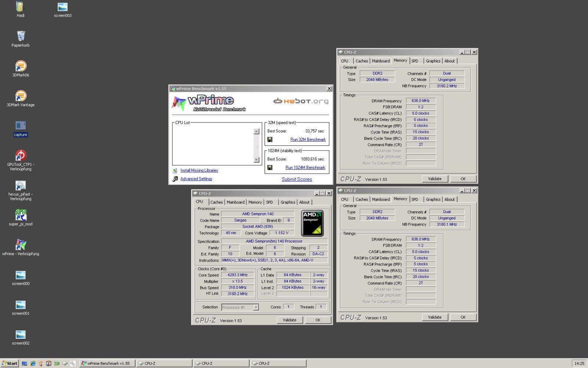Image resolution: width=588 pixels, height=368 pixels.
Task: Click the save icon for 32M score
Action: click(x=270, y=139)
